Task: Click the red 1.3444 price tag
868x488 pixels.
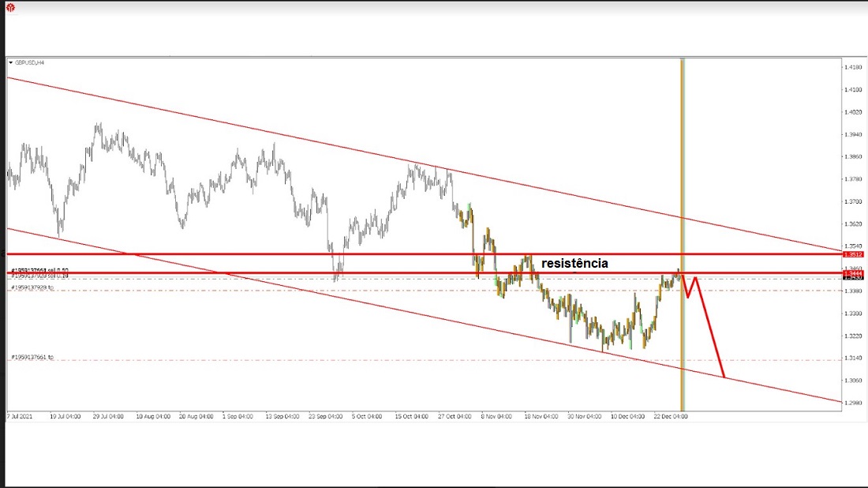Action: point(852,273)
